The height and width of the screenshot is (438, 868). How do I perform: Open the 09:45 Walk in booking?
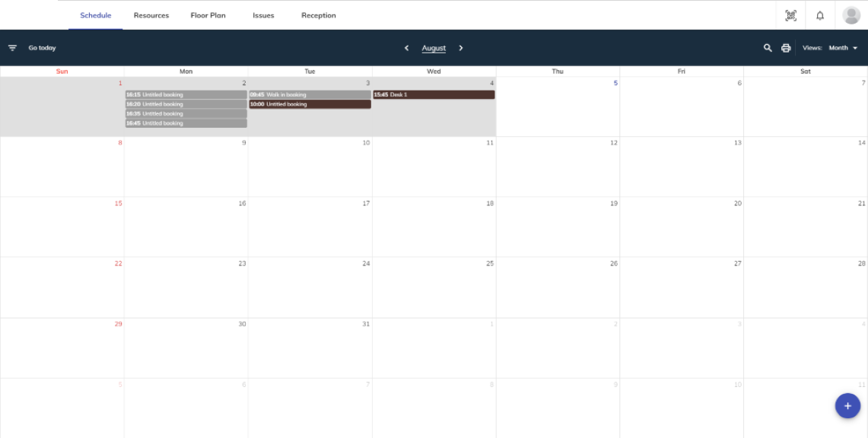click(x=310, y=95)
